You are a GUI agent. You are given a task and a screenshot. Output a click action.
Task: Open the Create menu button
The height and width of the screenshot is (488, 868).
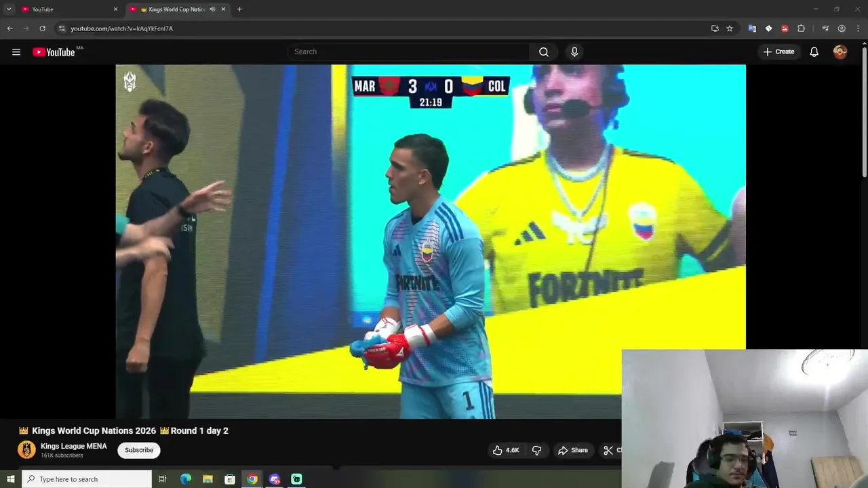(x=778, y=52)
